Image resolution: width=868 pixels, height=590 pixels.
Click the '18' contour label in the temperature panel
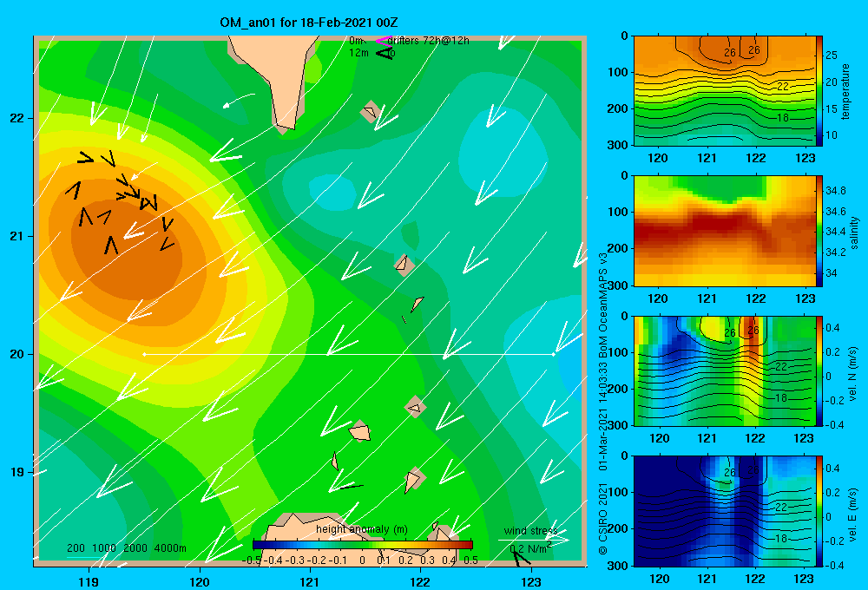tap(782, 117)
